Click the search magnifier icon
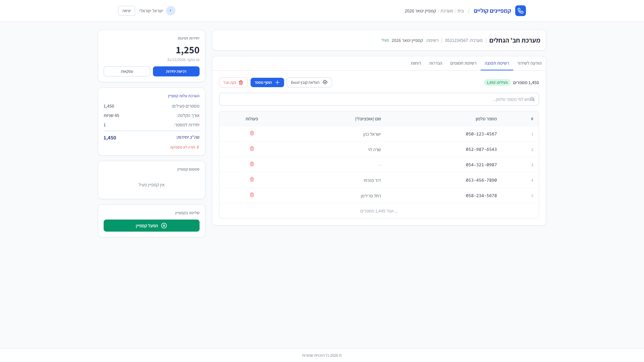 pos(532,99)
